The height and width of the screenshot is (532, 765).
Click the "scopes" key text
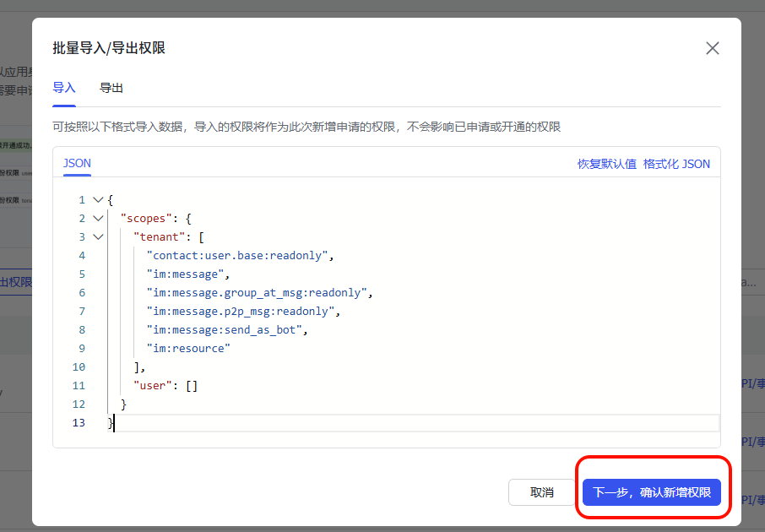[146, 218]
